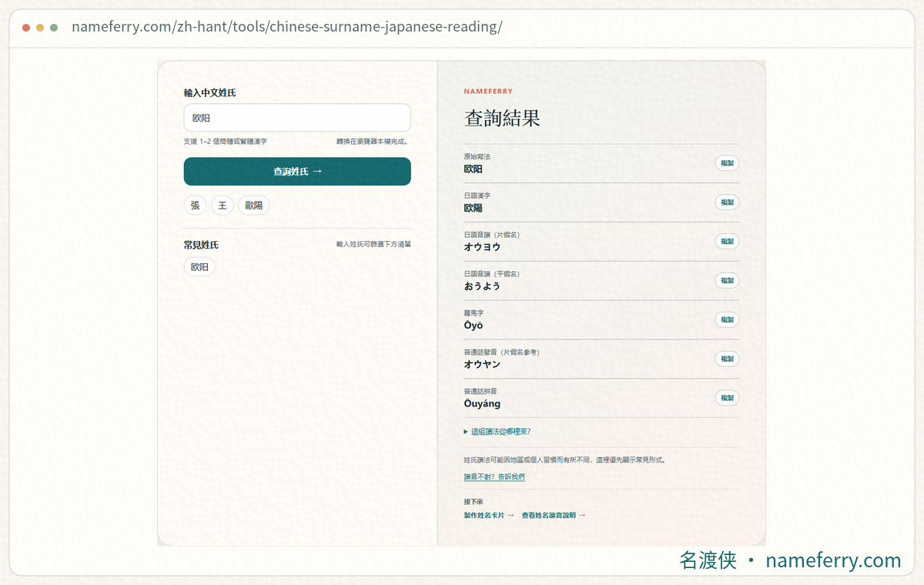Open the 製作姓名卡片 link

[489, 516]
